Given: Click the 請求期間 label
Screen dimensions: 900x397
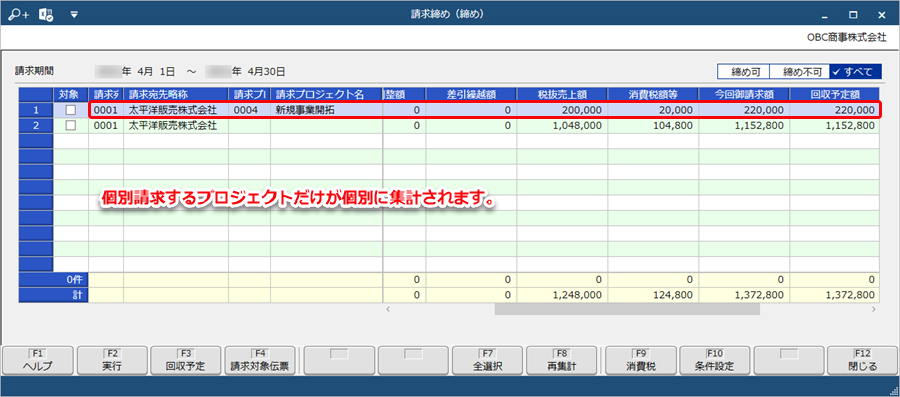Looking at the screenshot, I should (x=33, y=71).
